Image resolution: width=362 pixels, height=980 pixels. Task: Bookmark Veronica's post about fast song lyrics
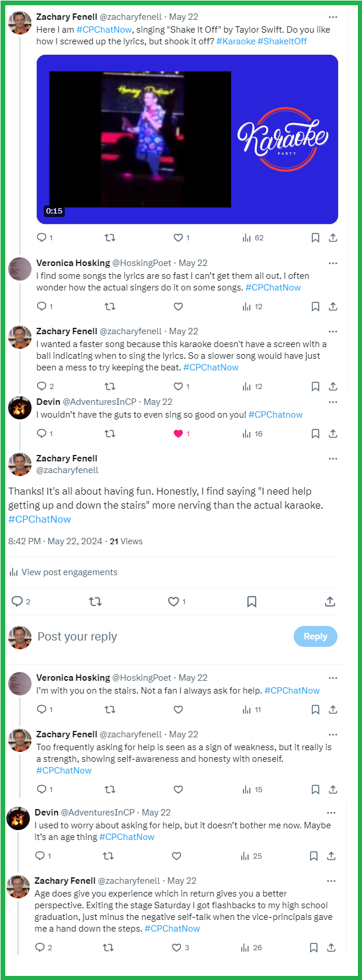pos(315,306)
